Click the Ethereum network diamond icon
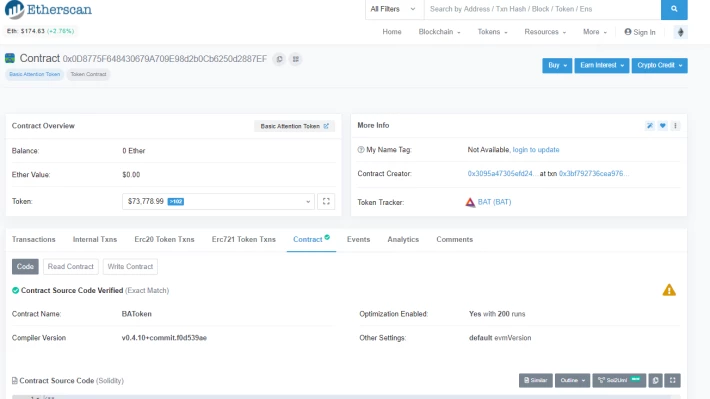The height and width of the screenshot is (399, 710). point(680,32)
